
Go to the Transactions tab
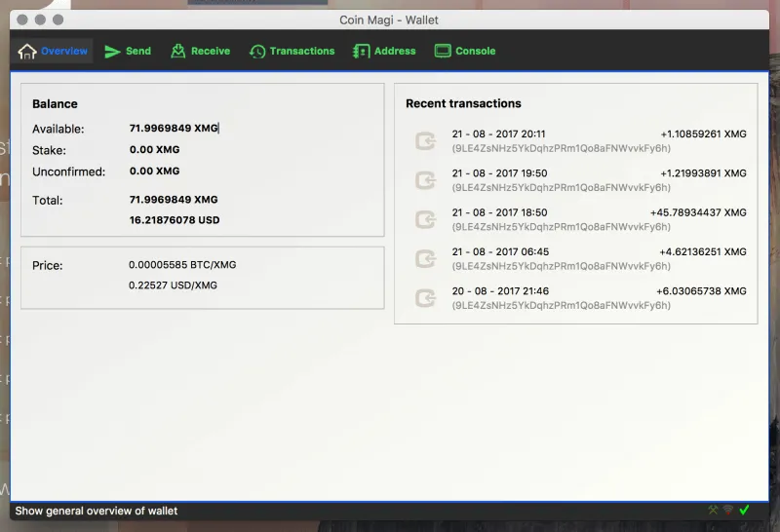(x=292, y=51)
